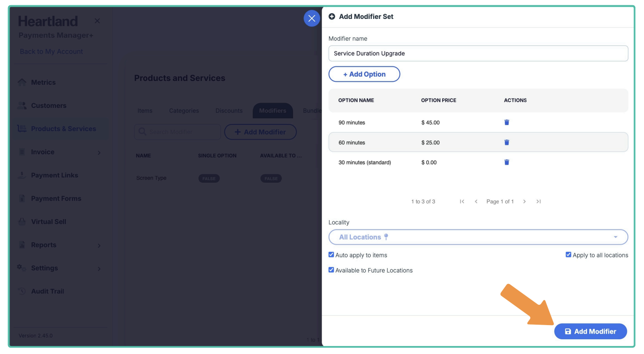Click trash icon for 60 minutes option
This screenshot has width=644, height=354.
506,142
